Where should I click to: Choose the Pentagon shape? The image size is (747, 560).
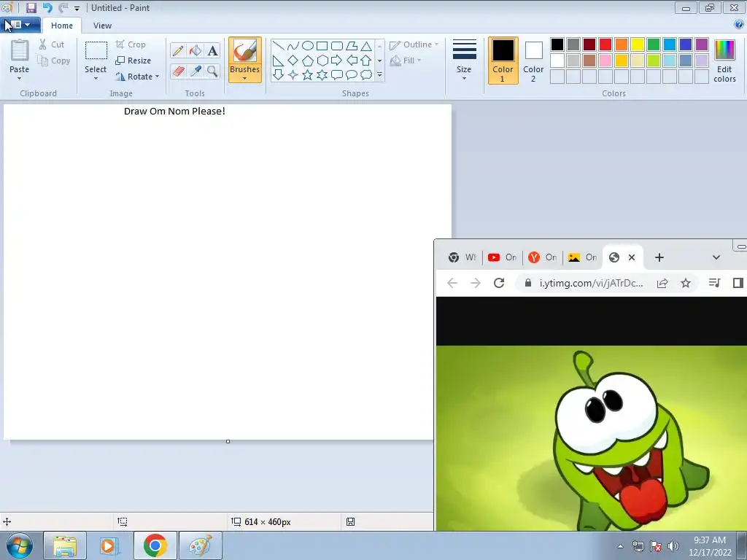[x=308, y=61]
